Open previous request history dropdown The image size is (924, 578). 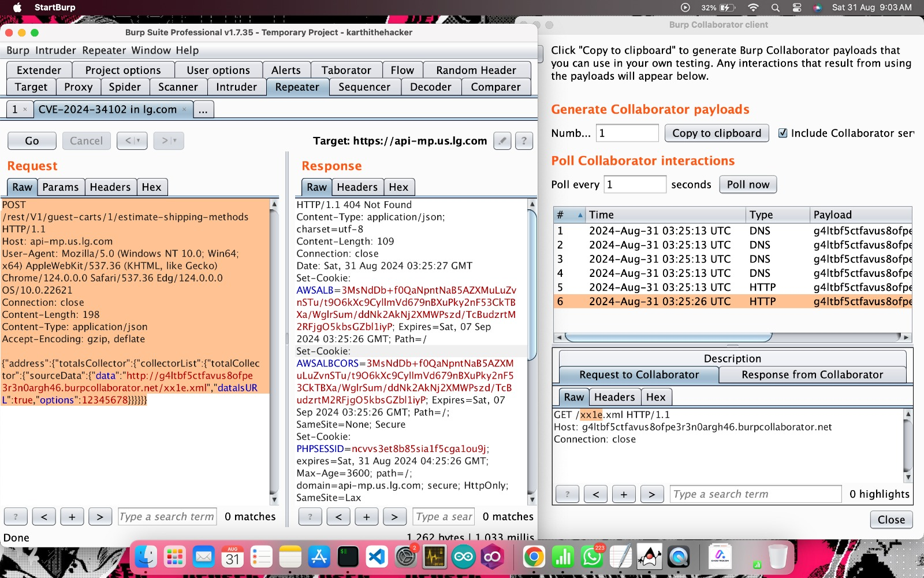tap(132, 140)
